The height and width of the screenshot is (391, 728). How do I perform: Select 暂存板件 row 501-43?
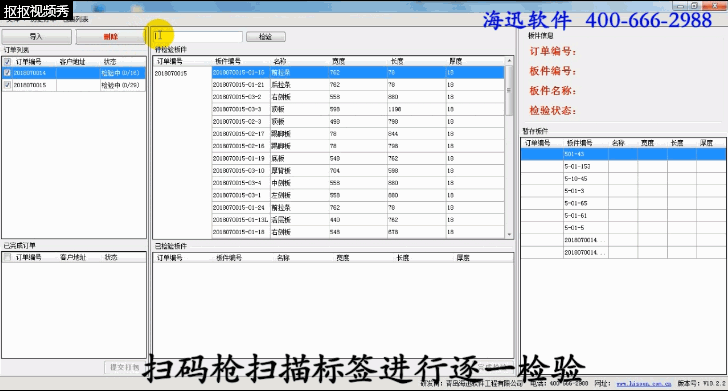point(624,154)
